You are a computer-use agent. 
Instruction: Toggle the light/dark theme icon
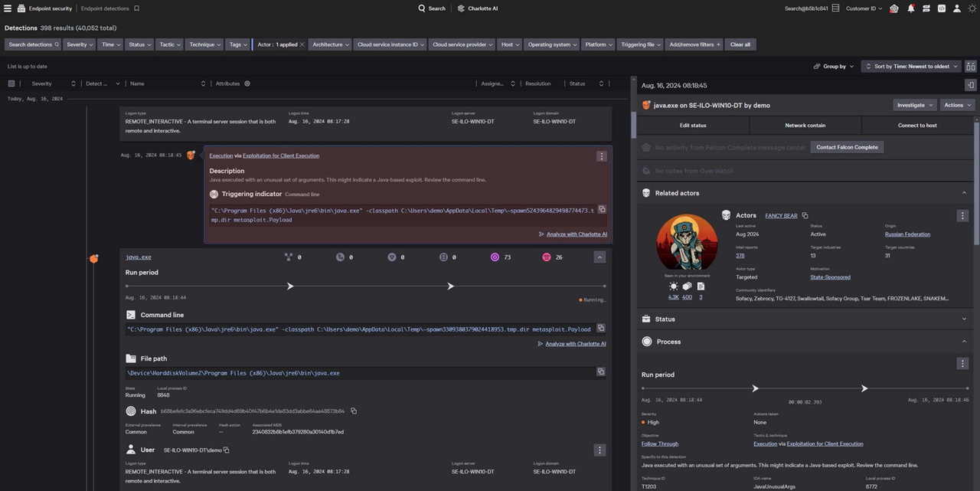[972, 8]
